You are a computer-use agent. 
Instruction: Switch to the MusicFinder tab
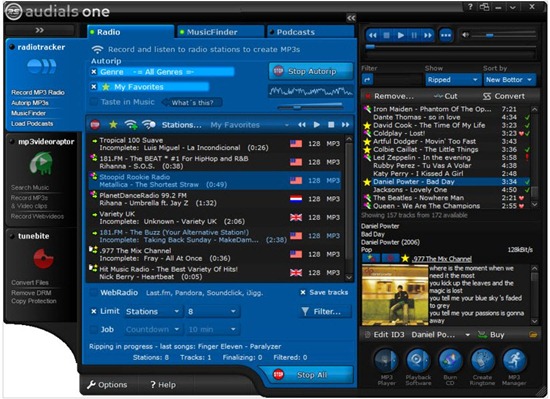[x=221, y=32]
